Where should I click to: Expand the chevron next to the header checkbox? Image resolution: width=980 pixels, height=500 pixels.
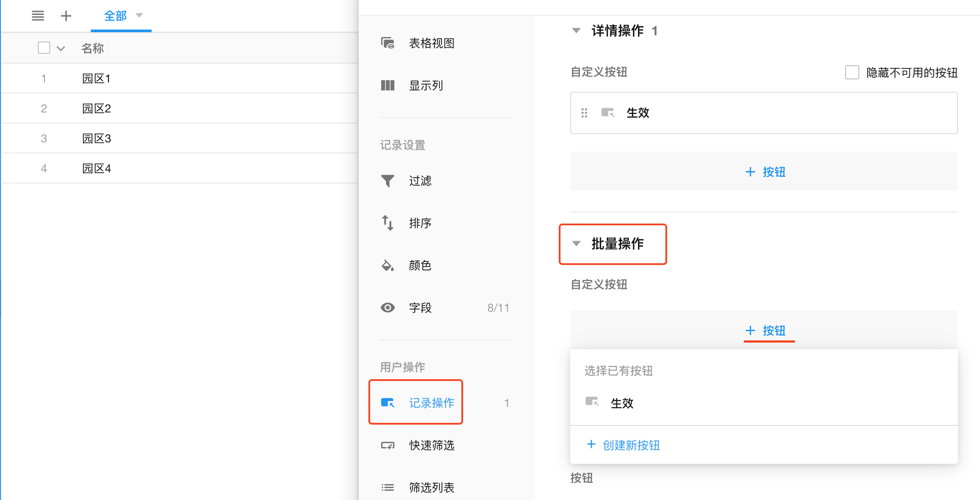pyautogui.click(x=61, y=49)
